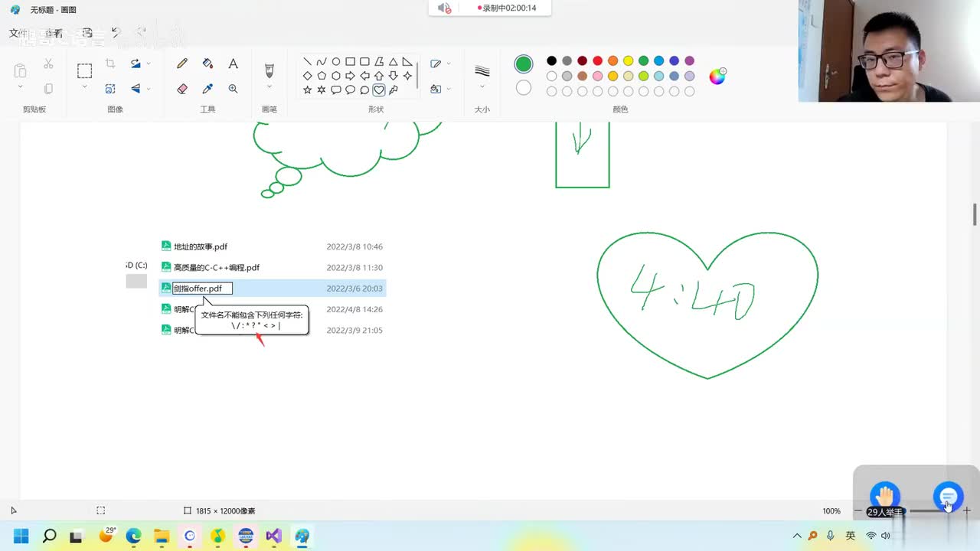Choose the Heart shape

point(378,90)
